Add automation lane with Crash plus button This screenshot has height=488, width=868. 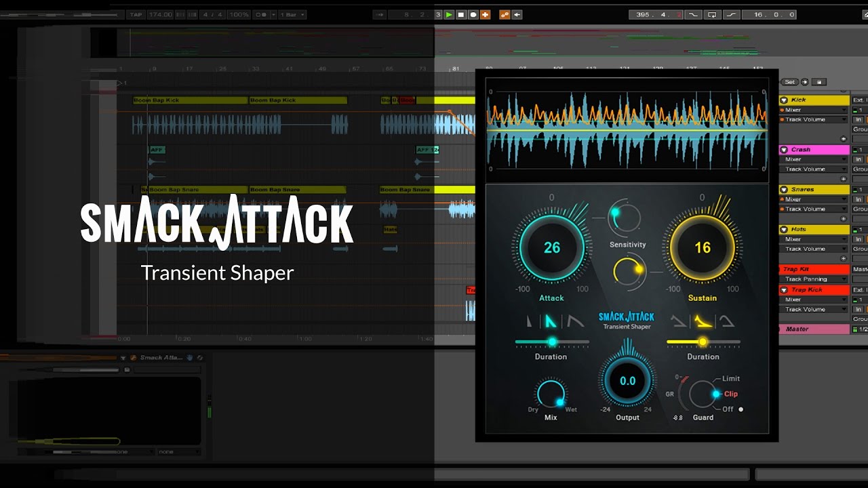[x=843, y=179]
